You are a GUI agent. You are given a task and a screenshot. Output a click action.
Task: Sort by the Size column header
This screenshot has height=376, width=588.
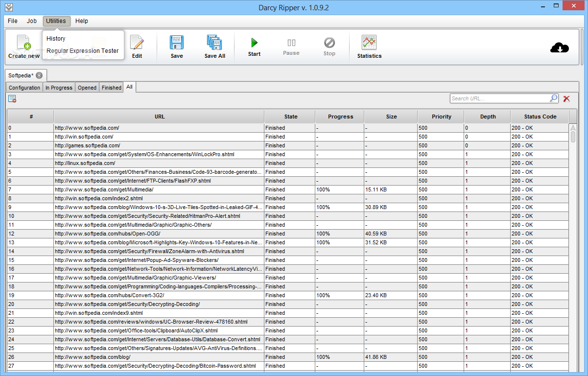tap(392, 117)
